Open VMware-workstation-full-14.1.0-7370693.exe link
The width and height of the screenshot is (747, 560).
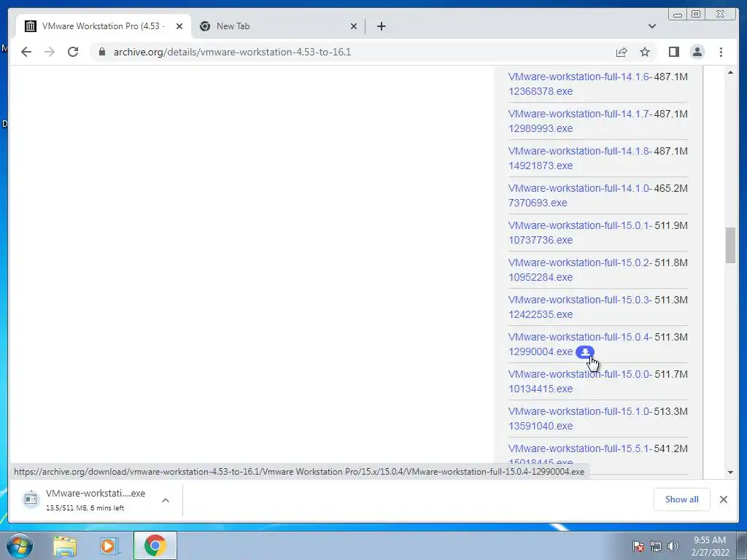click(x=579, y=195)
